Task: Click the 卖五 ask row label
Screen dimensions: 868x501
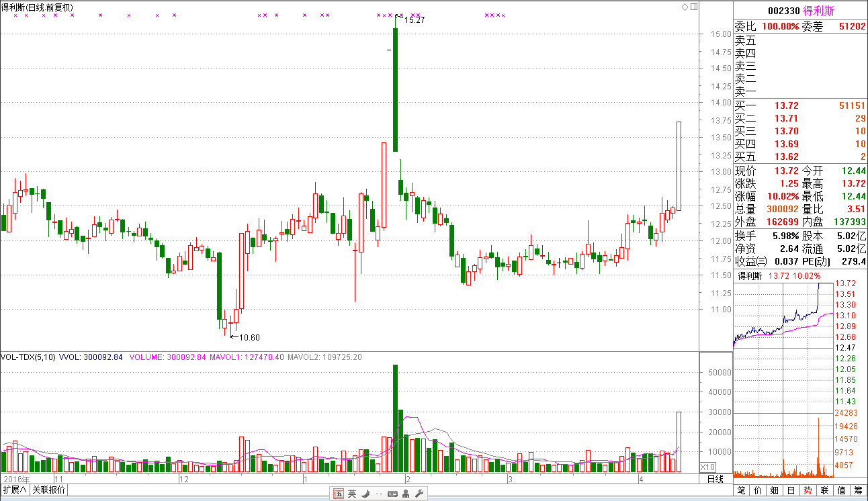Action: pos(745,40)
